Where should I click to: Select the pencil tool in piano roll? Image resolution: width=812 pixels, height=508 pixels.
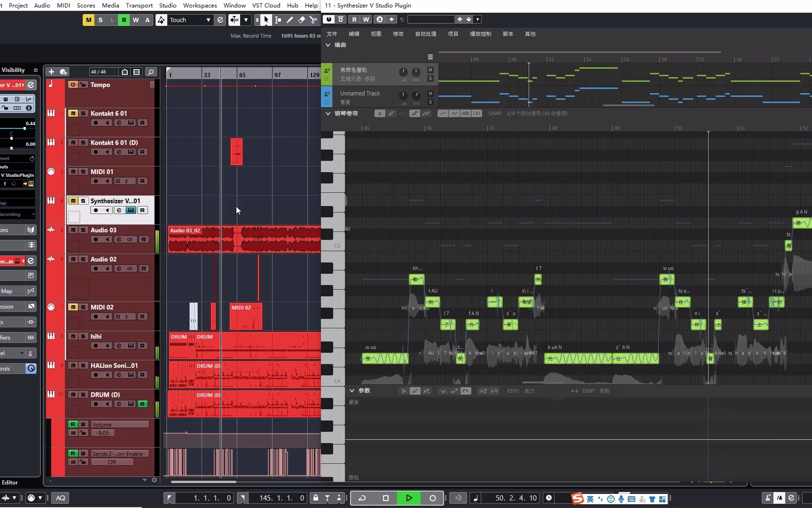pyautogui.click(x=391, y=113)
